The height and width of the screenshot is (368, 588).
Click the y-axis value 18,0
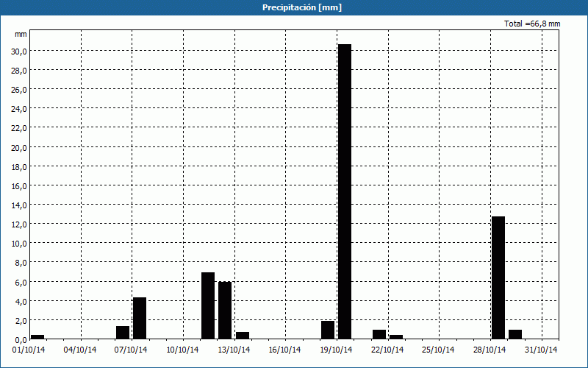pyautogui.click(x=19, y=167)
